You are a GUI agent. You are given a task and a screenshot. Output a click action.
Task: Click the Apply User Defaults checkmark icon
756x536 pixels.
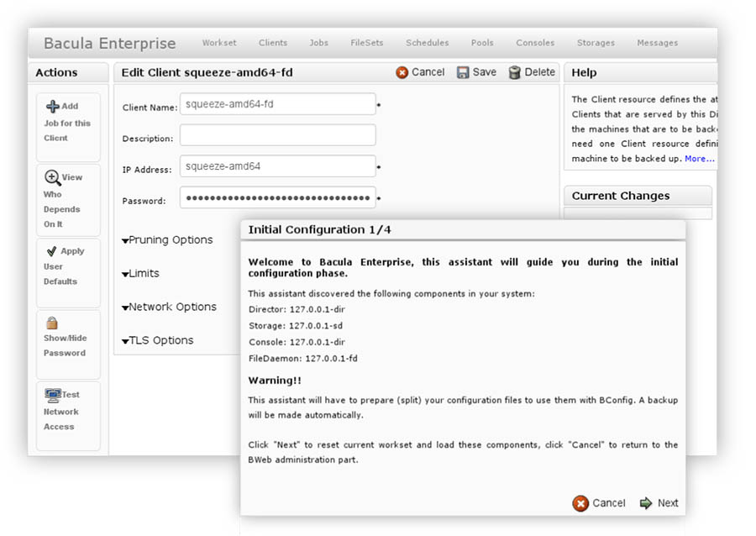point(52,251)
